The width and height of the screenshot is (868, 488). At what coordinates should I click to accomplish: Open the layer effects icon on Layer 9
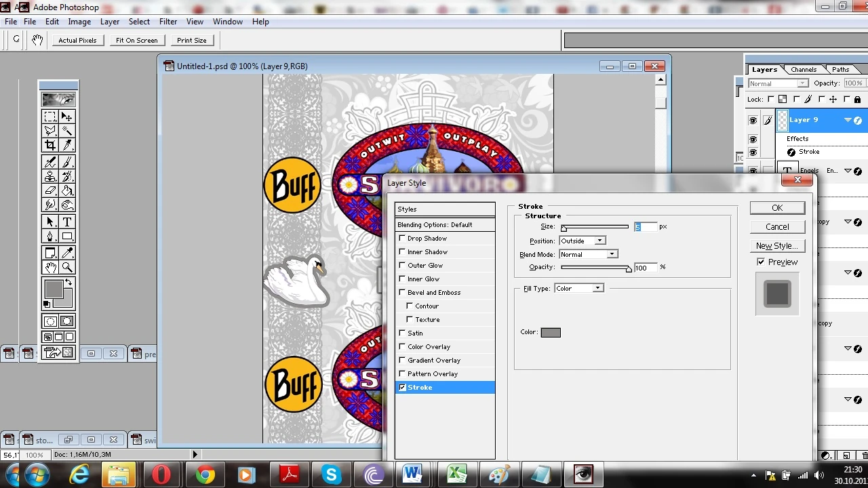(858, 120)
